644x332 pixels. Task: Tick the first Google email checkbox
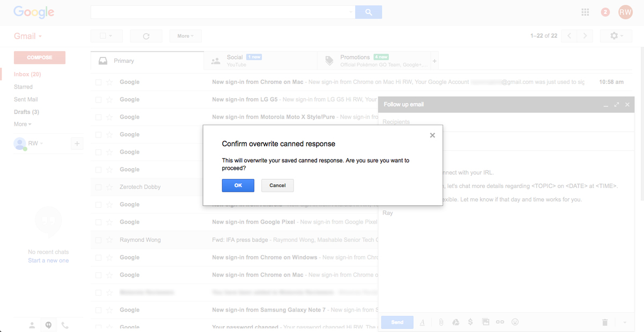click(98, 82)
